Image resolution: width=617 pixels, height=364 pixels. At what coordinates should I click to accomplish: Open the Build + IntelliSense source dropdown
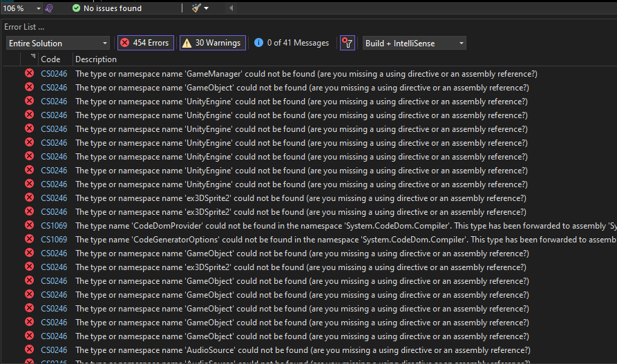[x=415, y=43]
